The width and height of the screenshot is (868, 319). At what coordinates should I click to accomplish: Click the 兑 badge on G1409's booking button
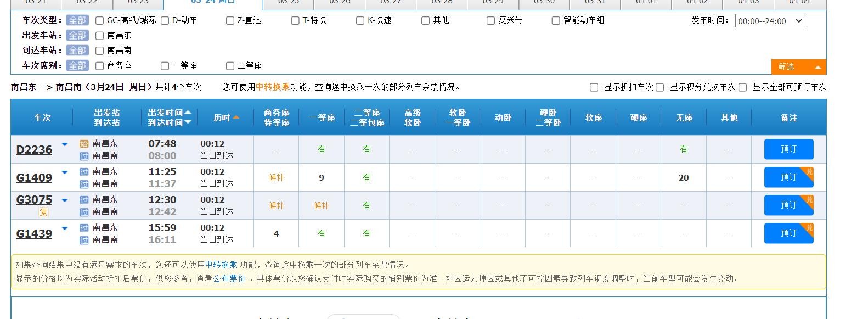(x=809, y=172)
